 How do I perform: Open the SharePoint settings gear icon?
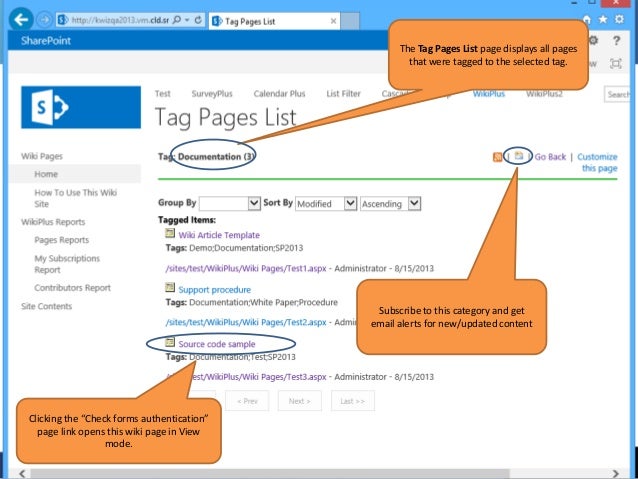pos(593,40)
